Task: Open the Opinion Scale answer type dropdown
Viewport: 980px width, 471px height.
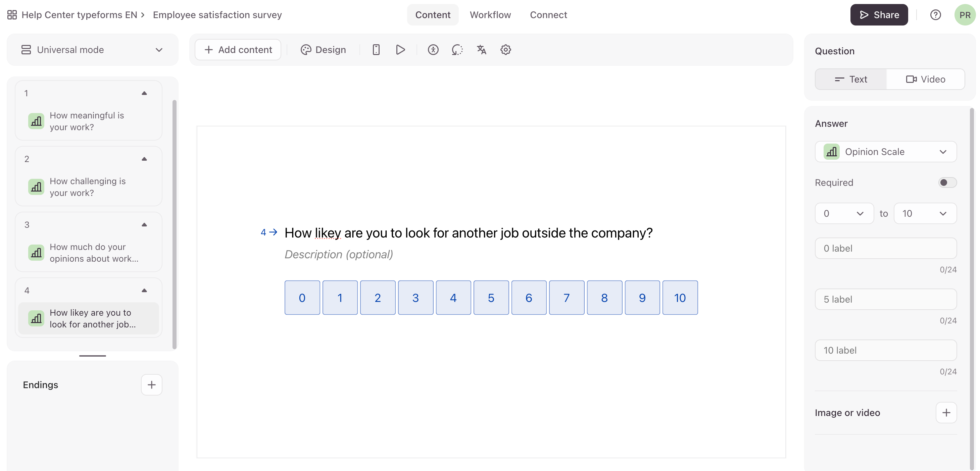Action: coord(886,152)
